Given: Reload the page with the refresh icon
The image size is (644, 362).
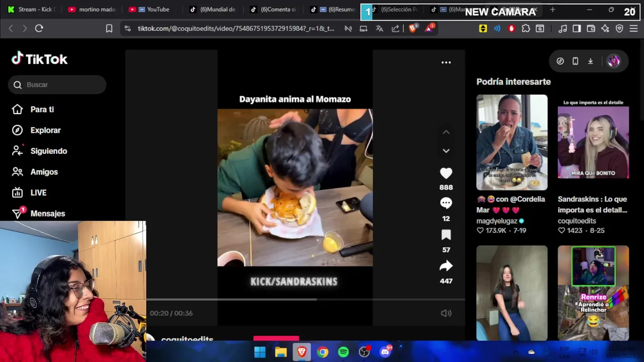Looking at the screenshot, I should [x=39, y=29].
